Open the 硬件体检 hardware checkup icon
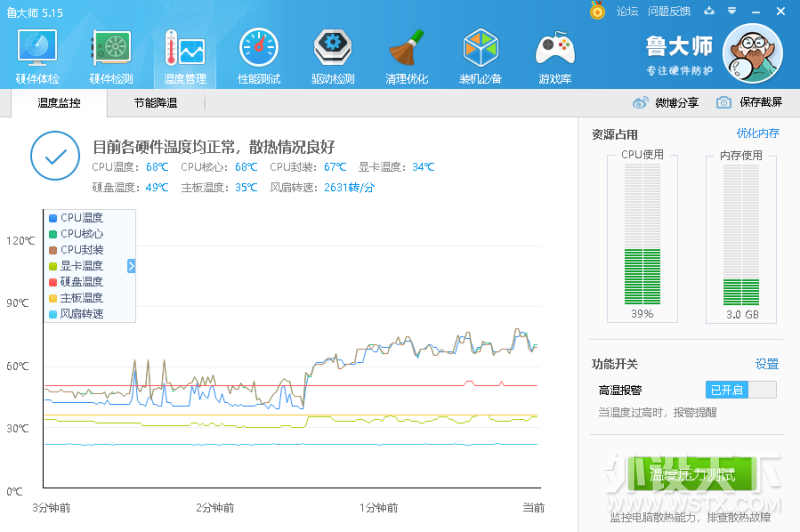The height and width of the screenshot is (532, 800). (x=37, y=47)
